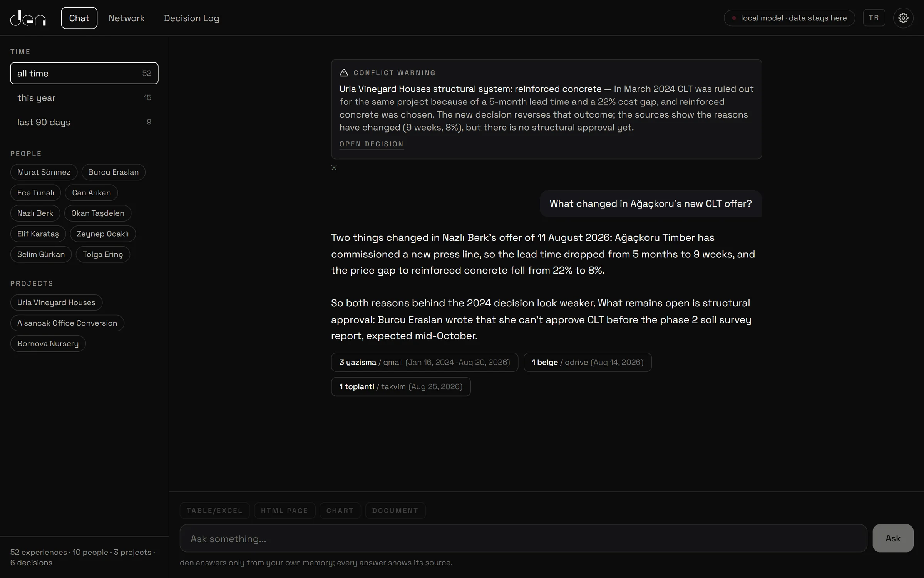
Task: Filter by person Okan Taşdelen
Action: [x=98, y=213]
